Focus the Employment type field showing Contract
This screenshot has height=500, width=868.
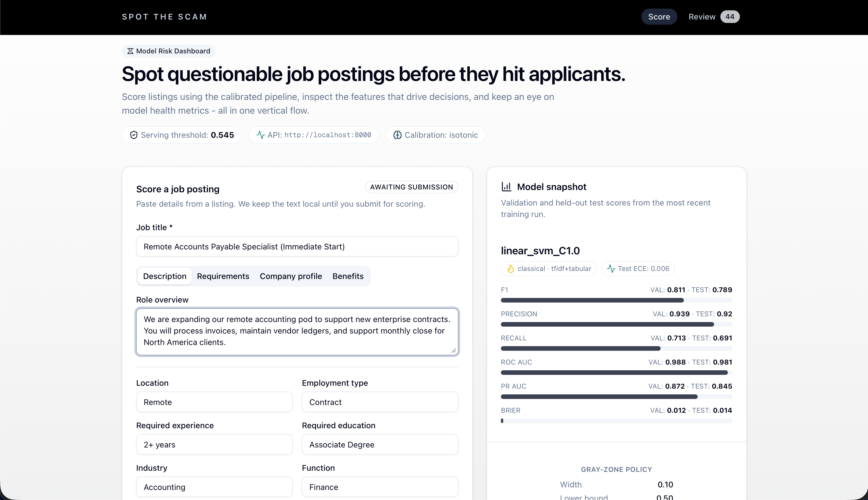[380, 402]
